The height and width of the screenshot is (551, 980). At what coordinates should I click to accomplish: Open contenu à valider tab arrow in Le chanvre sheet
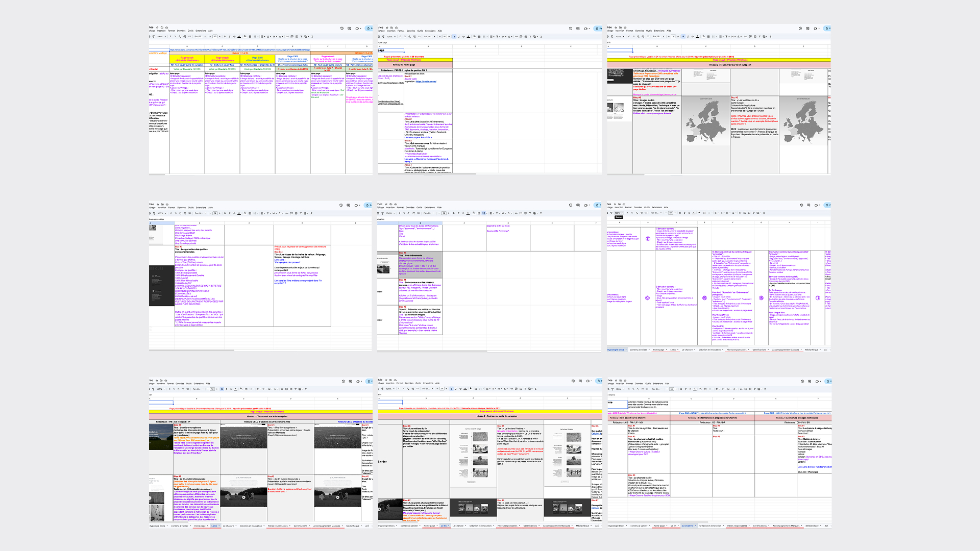tap(650, 526)
